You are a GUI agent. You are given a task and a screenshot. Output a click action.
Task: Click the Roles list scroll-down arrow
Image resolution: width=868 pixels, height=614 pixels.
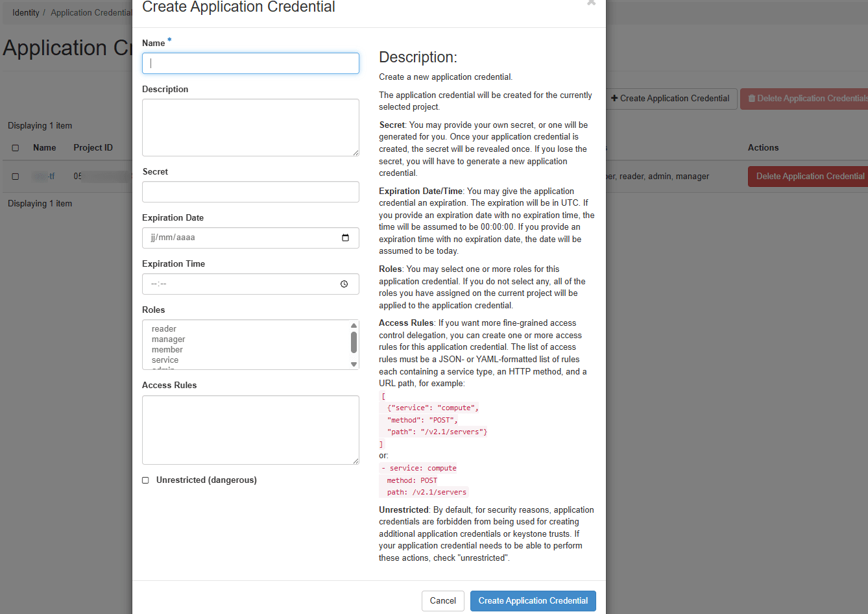coord(354,364)
